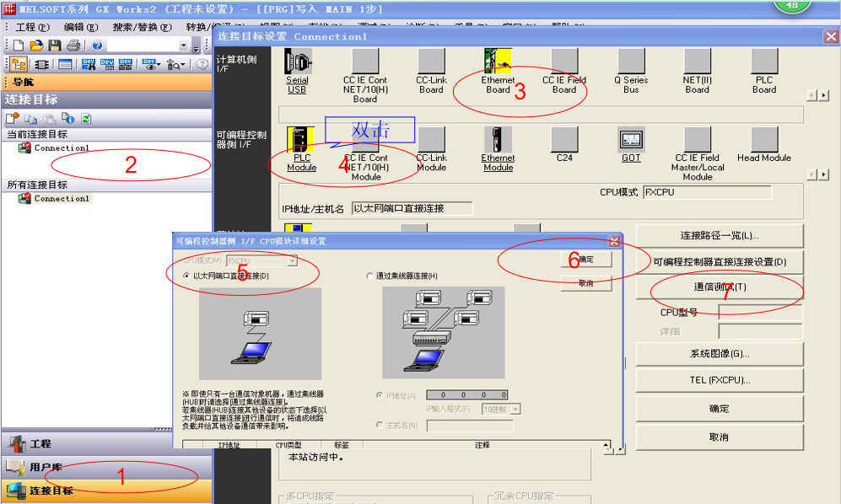The height and width of the screenshot is (504, 841).
Task: Select CC IE Field Board interface icon
Action: [564, 72]
